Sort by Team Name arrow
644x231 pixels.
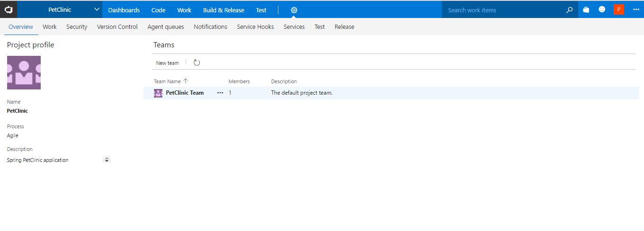click(186, 81)
